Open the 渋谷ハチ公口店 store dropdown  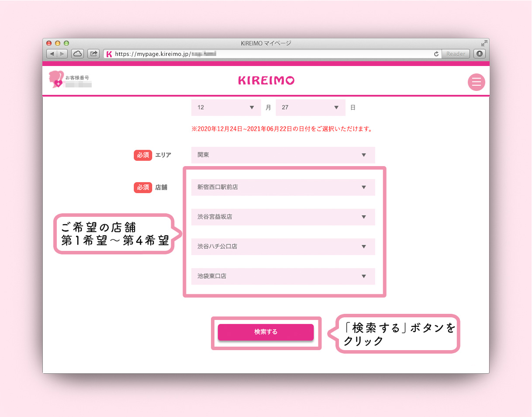click(x=283, y=247)
